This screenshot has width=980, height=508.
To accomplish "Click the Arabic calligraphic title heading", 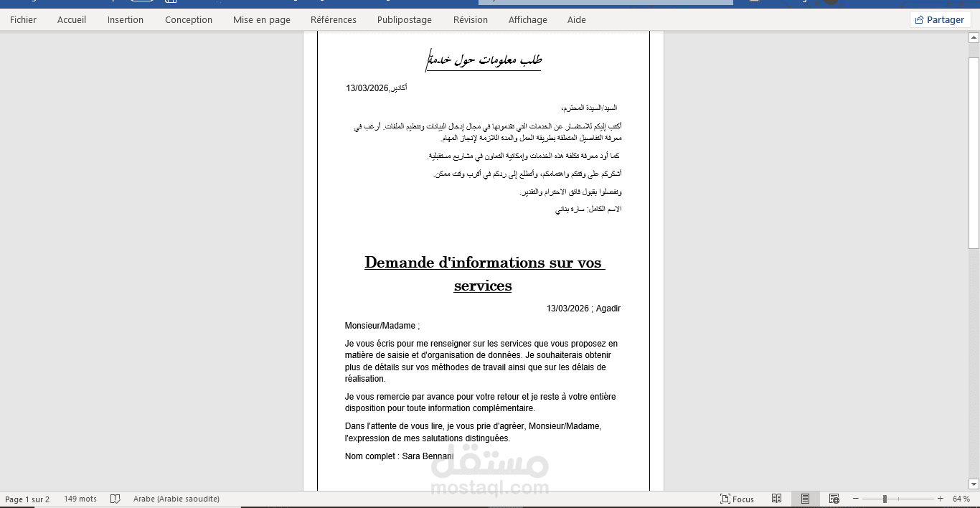I will point(484,60).
